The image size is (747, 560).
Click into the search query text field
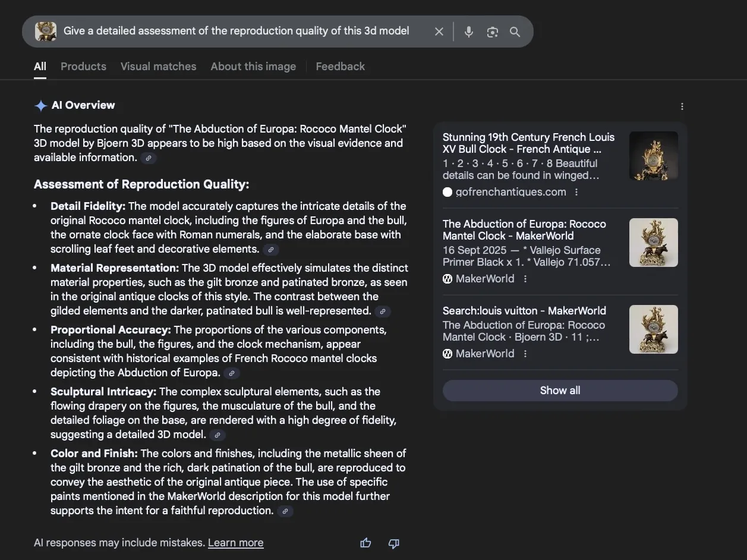(236, 31)
